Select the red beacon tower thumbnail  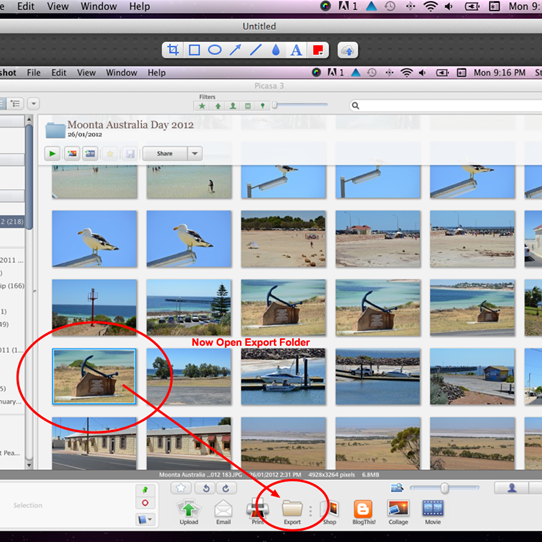tap(94, 307)
